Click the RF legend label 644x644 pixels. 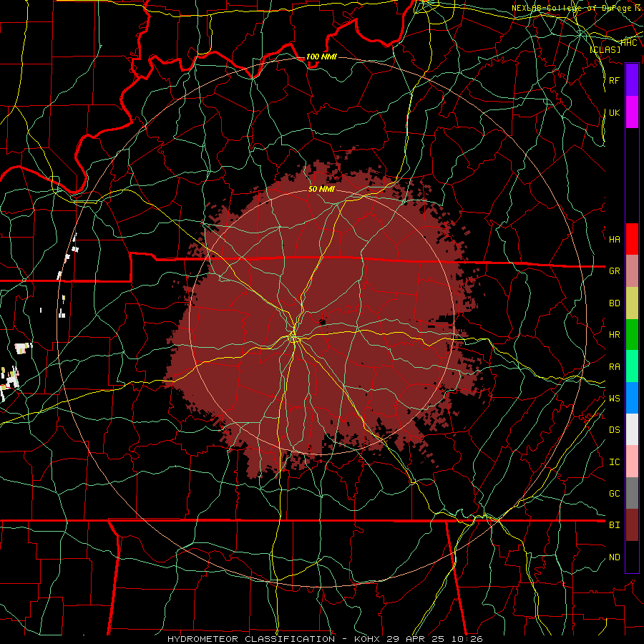[615, 80]
